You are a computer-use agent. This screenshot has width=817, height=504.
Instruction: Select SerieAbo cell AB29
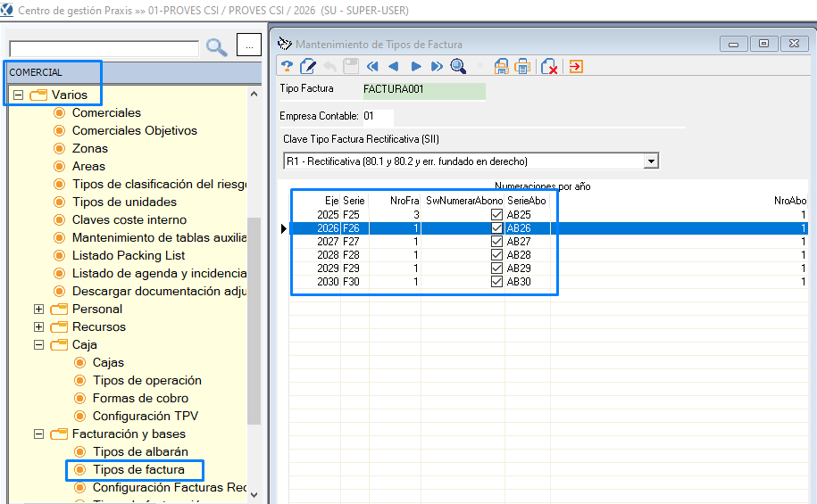(528, 269)
